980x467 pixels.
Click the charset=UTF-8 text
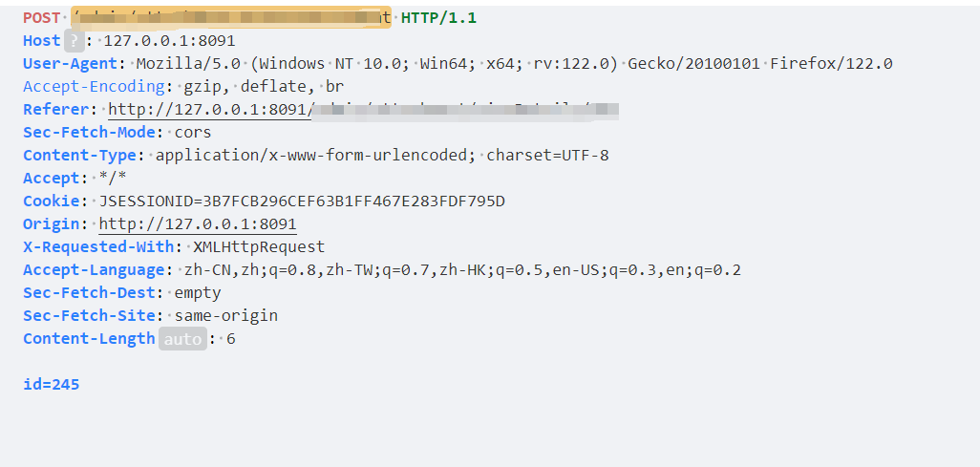pyautogui.click(x=547, y=156)
